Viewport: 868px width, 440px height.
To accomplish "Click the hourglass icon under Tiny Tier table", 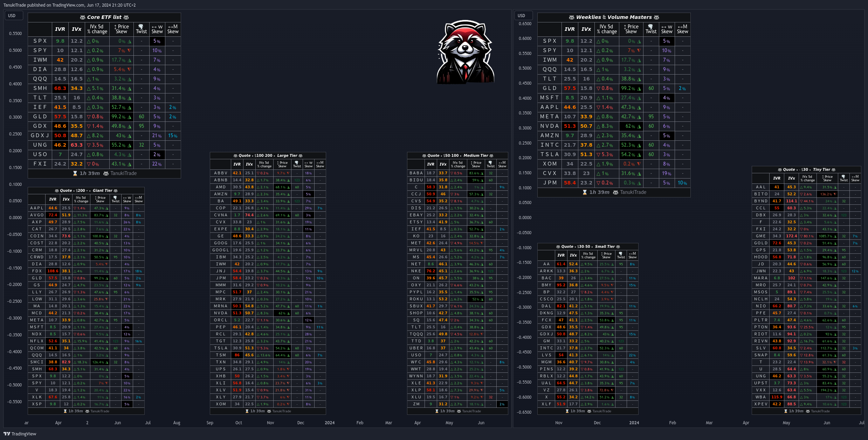I will [x=786, y=411].
